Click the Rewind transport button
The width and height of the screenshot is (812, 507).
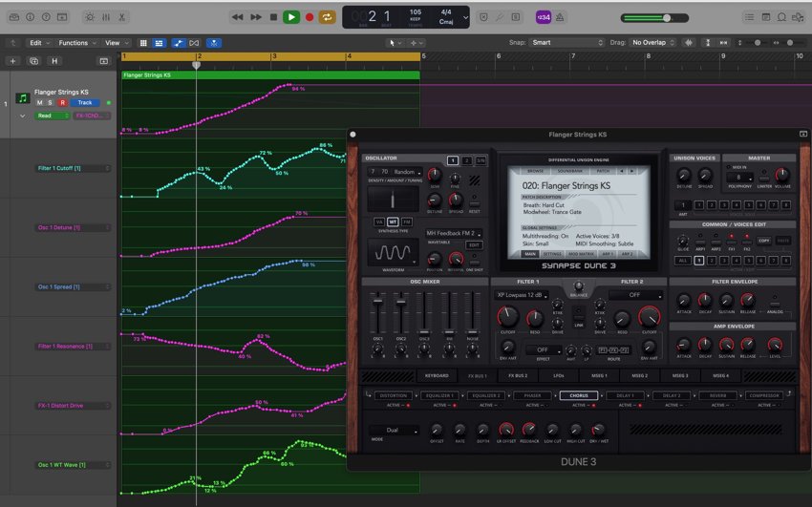(238, 17)
